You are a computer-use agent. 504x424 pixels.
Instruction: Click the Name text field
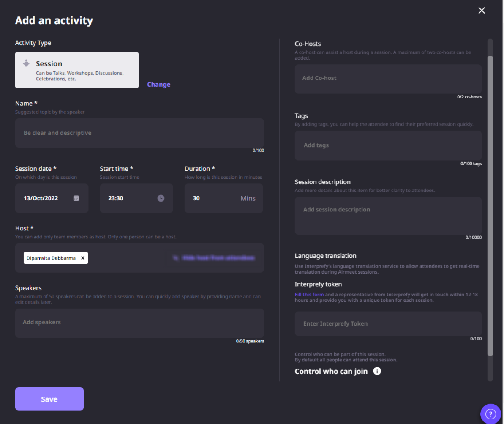139,133
